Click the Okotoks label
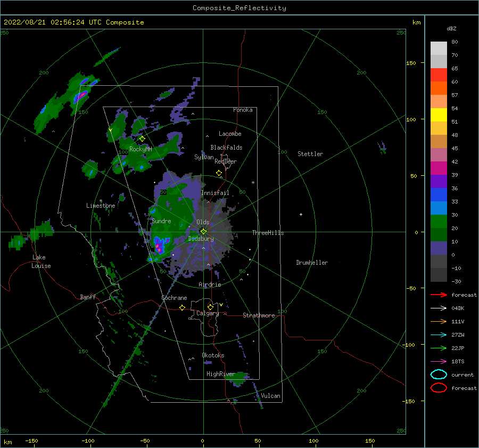Image resolution: width=479 pixels, height=448 pixels. [x=213, y=355]
